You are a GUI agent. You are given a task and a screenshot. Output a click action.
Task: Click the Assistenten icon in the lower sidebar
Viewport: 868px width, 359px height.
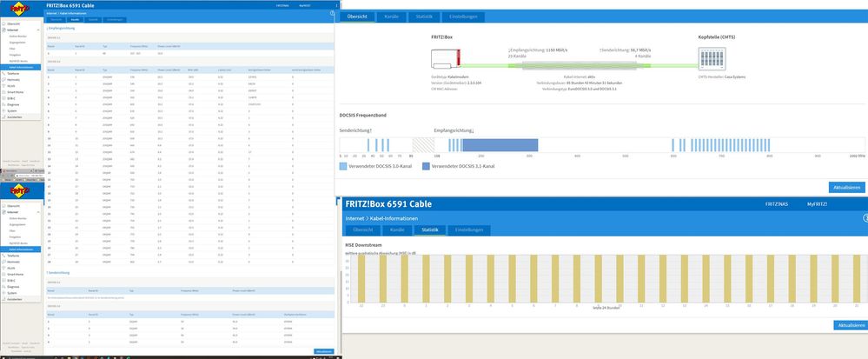pos(3,299)
